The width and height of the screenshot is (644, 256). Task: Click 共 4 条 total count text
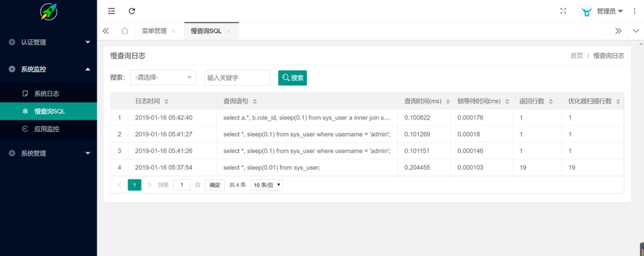[237, 185]
